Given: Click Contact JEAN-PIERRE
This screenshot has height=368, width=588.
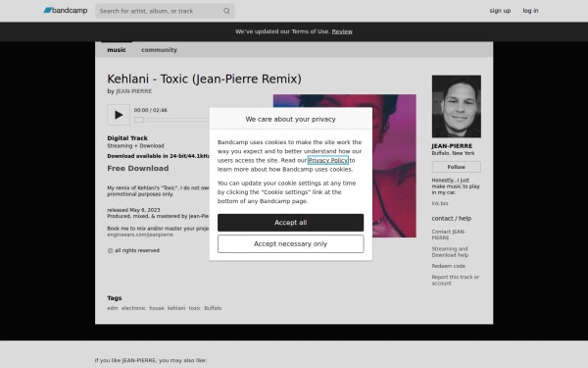Looking at the screenshot, I should click(x=449, y=235).
